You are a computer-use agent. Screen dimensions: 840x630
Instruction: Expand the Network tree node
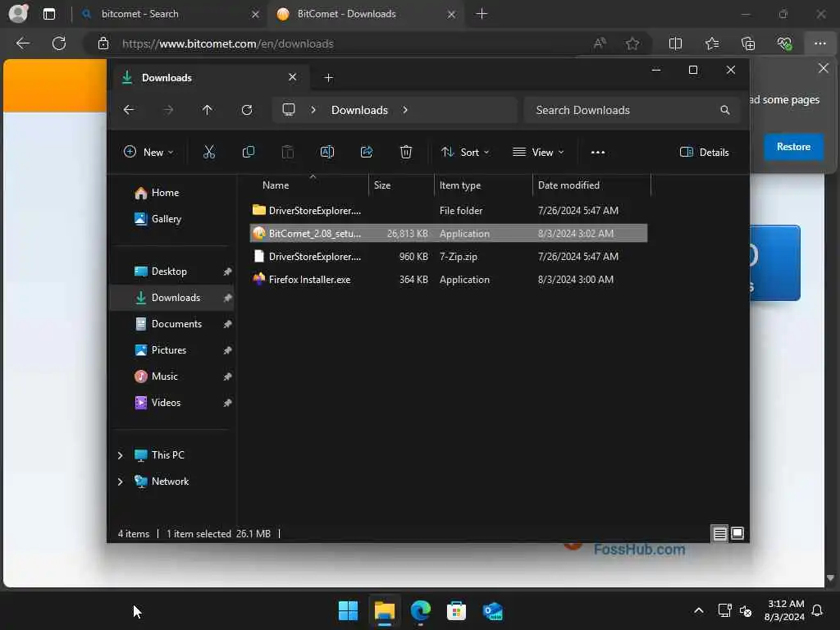tap(120, 482)
